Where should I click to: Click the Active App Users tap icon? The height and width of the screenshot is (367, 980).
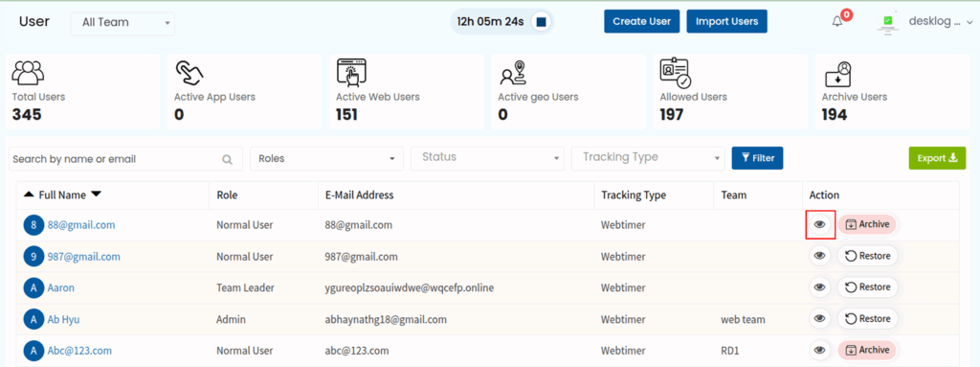click(190, 73)
